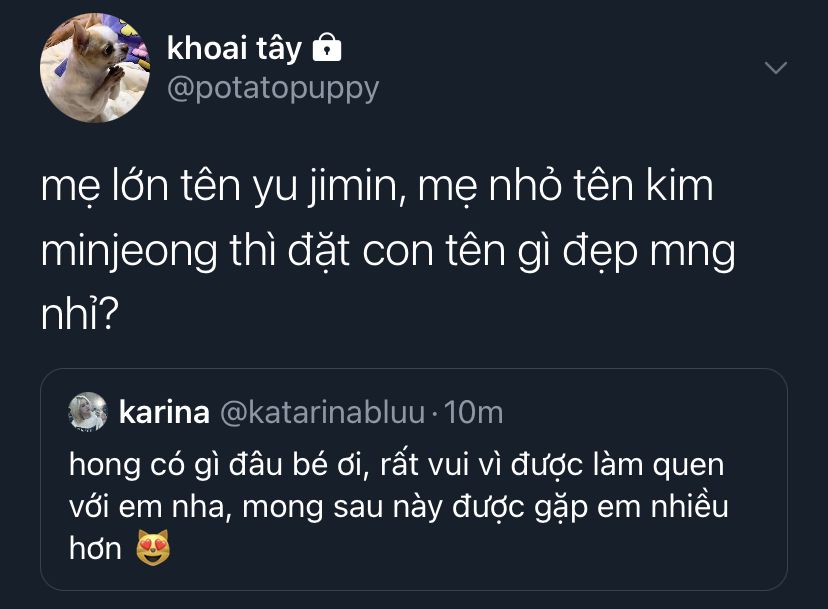Open khoai tây's dog profile picture
This screenshot has height=609, width=828.
pyautogui.click(x=95, y=68)
